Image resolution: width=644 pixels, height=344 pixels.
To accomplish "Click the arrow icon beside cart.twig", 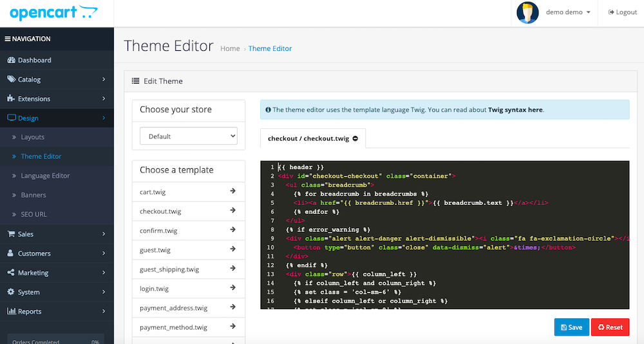I will click(x=233, y=191).
